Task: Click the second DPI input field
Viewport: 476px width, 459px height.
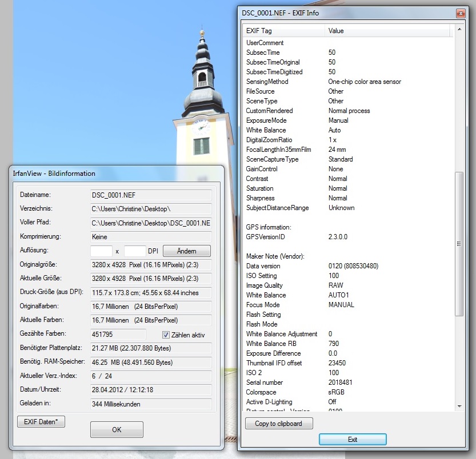Action: pos(135,251)
